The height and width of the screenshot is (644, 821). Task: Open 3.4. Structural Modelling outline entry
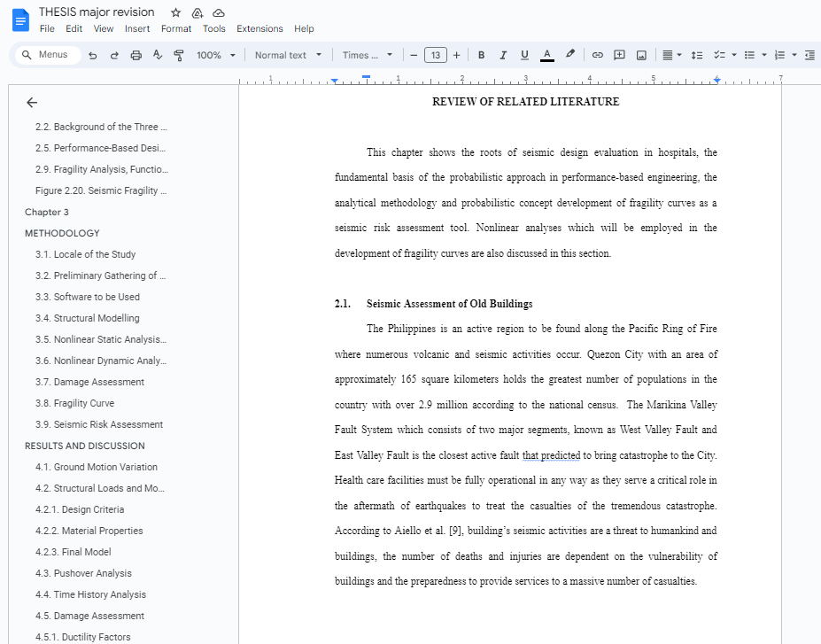click(x=88, y=318)
